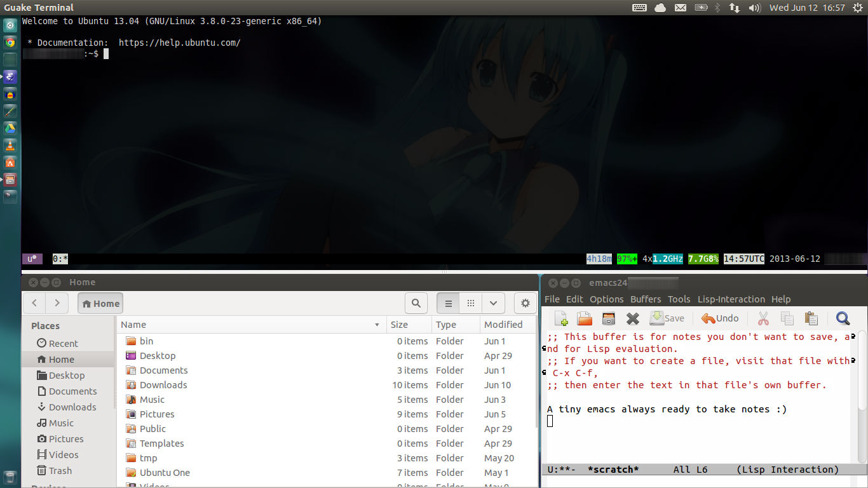This screenshot has height=488, width=868.
Task: Go back in Files navigation
Action: [35, 303]
